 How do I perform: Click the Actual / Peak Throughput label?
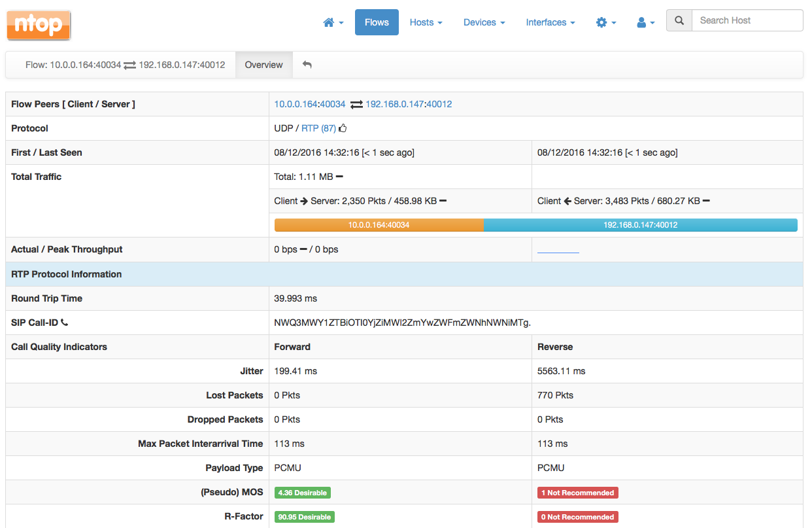67,249
